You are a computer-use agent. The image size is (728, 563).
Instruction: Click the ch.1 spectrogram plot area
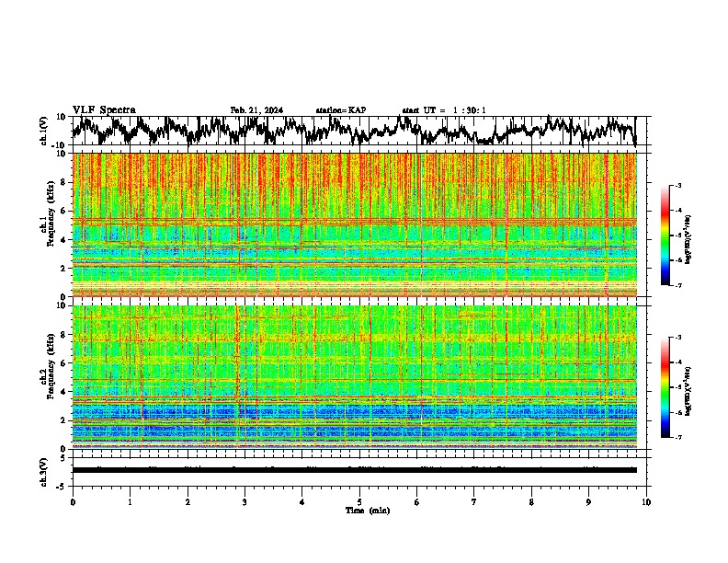pyautogui.click(x=355, y=224)
